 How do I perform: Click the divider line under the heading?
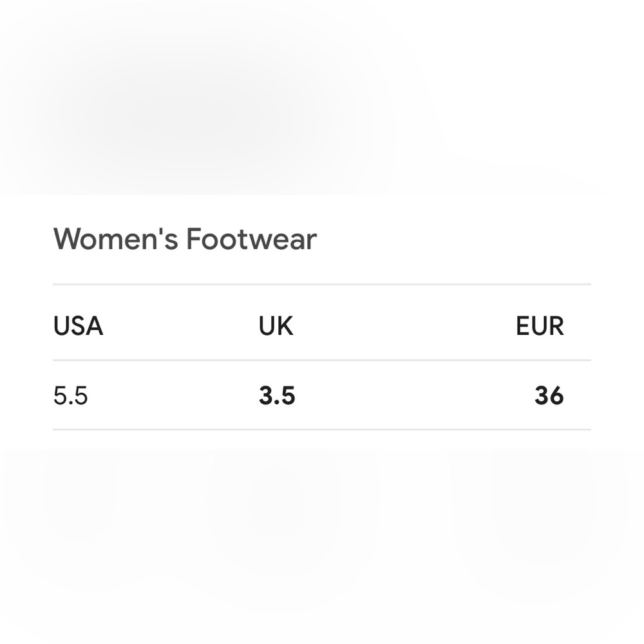point(322,284)
